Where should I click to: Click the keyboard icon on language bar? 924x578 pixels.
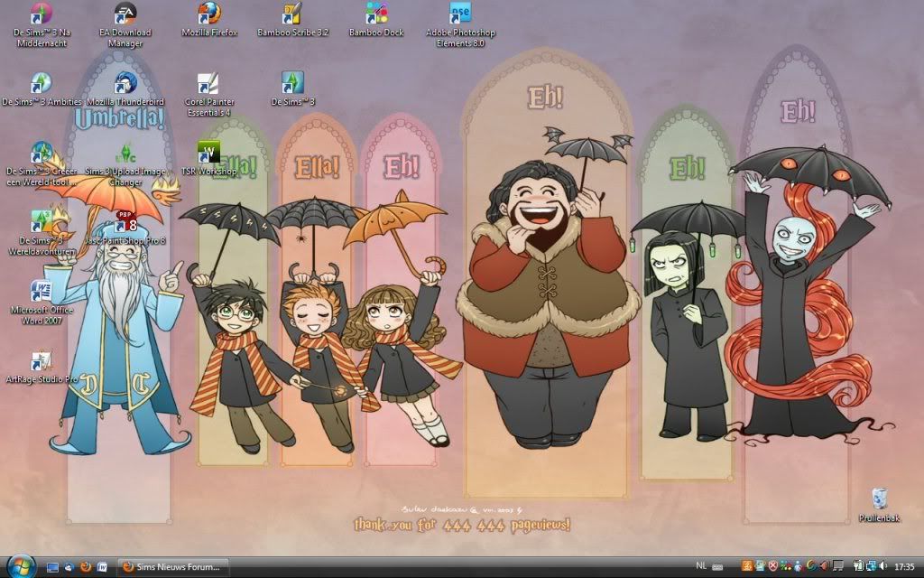pos(717,567)
